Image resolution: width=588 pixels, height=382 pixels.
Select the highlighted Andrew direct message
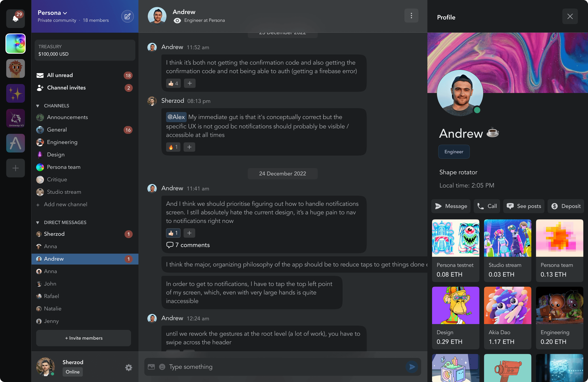(85, 259)
